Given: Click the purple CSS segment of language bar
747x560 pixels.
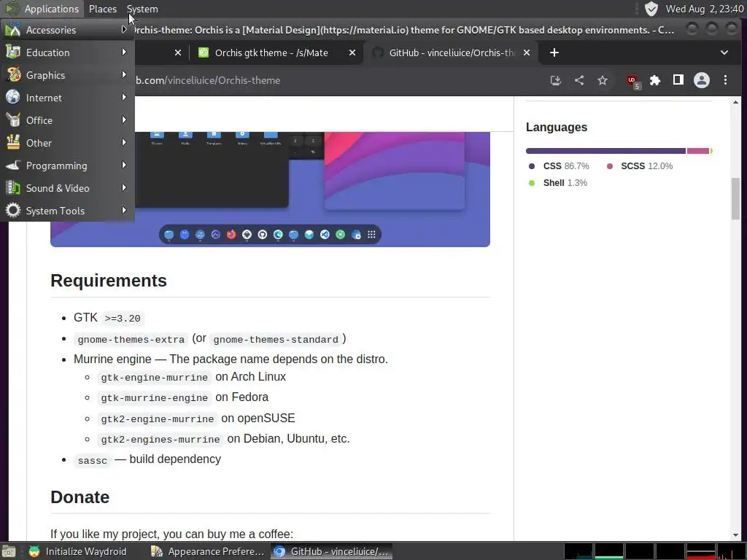Looking at the screenshot, I should tap(605, 151).
